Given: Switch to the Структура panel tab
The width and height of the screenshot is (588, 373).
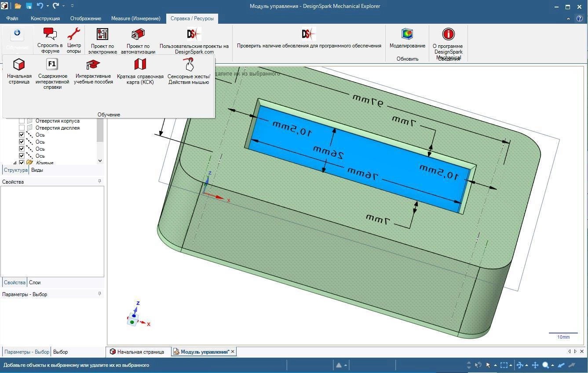Looking at the screenshot, I should click(15, 170).
